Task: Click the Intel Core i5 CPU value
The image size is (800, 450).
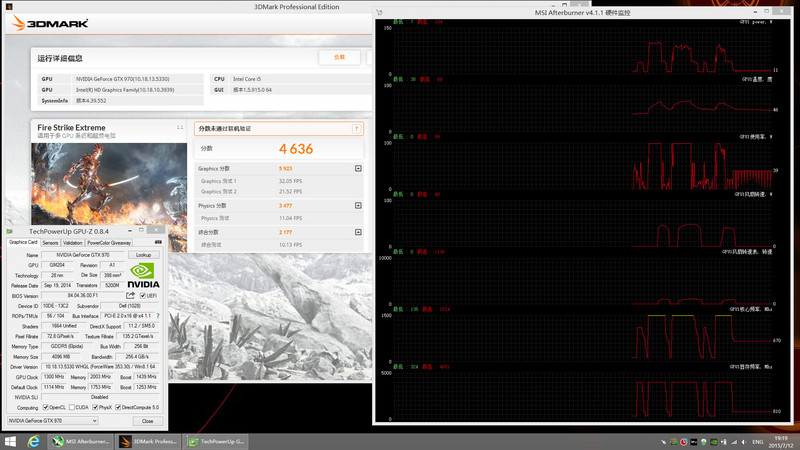Action: (247, 79)
